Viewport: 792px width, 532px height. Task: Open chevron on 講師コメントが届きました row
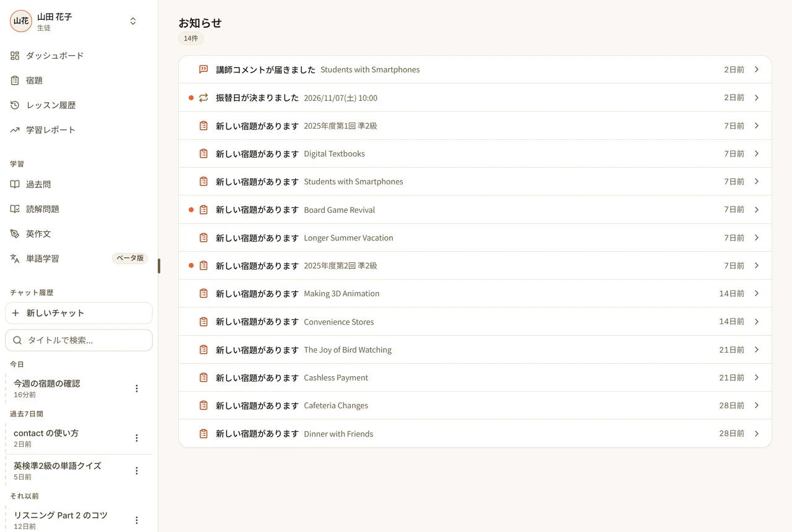point(757,69)
